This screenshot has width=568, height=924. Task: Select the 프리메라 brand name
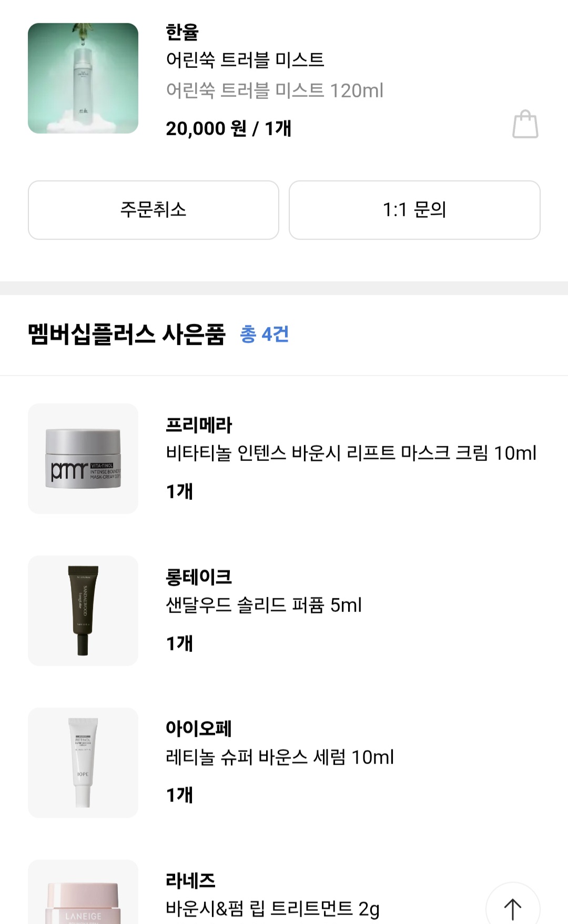pyautogui.click(x=199, y=425)
